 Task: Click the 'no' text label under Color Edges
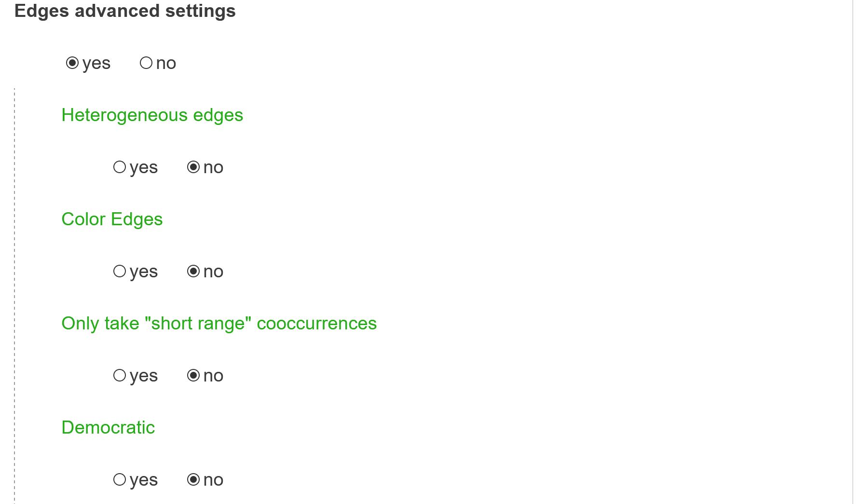tap(213, 272)
